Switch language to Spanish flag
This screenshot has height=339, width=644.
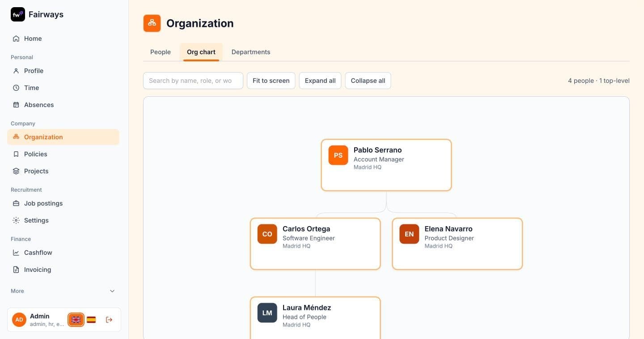[91, 320]
